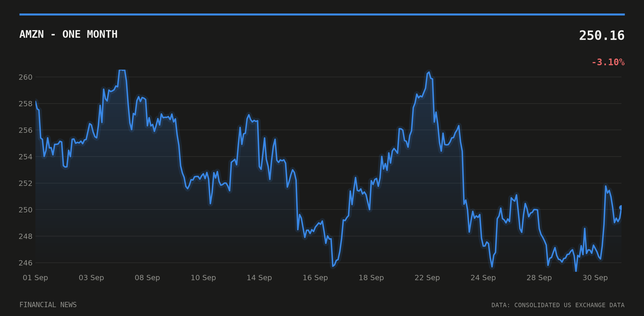Click the 250 y-axis label
Screen dimensions: 644x316
[x=25, y=210]
